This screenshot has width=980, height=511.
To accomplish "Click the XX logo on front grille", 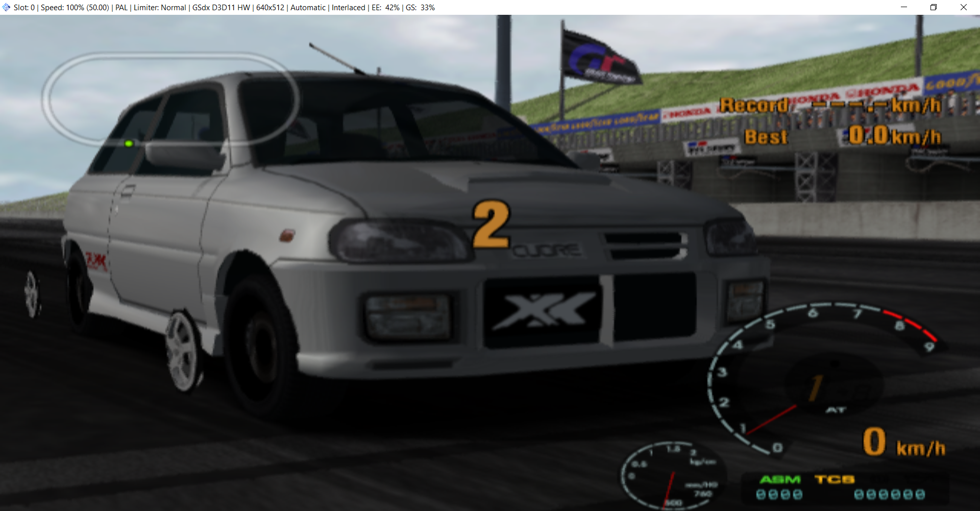I will [x=545, y=310].
